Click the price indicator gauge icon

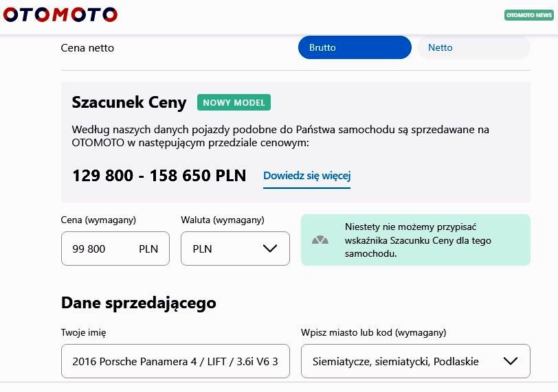[320, 240]
